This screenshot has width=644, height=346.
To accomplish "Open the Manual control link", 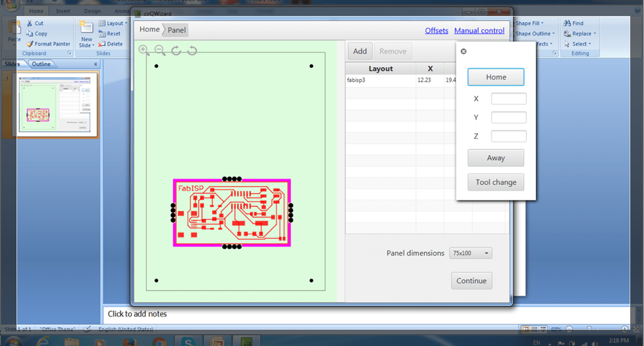I will [x=479, y=31].
